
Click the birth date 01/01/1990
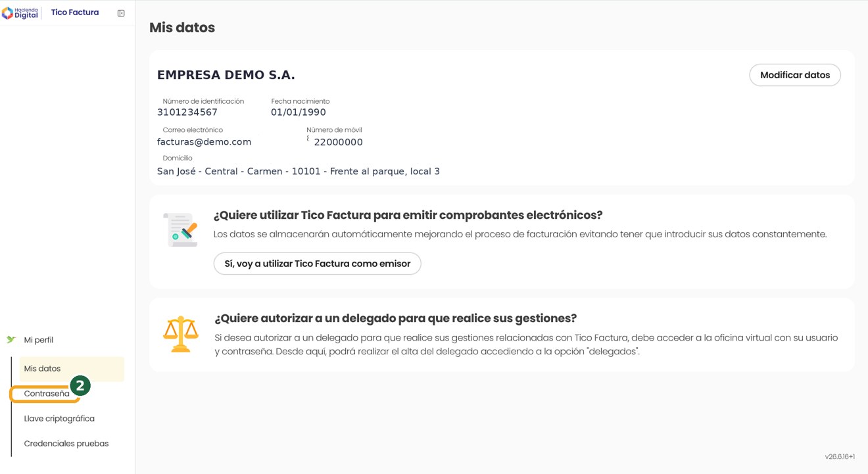coord(299,112)
